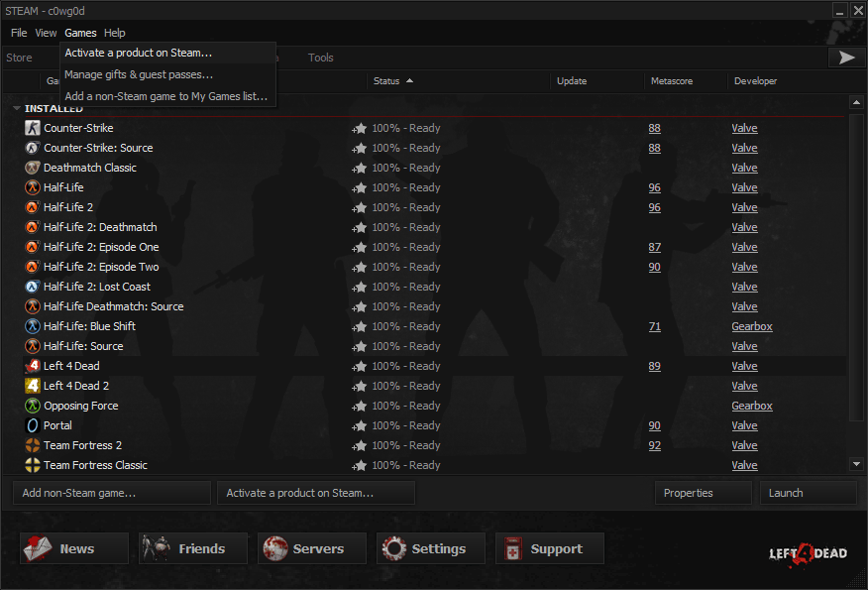
Task: Toggle favorite star for Left 4 Dead 2
Action: coord(360,386)
